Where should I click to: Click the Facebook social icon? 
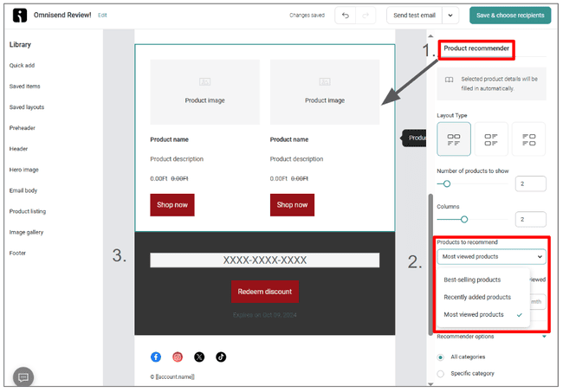click(156, 357)
